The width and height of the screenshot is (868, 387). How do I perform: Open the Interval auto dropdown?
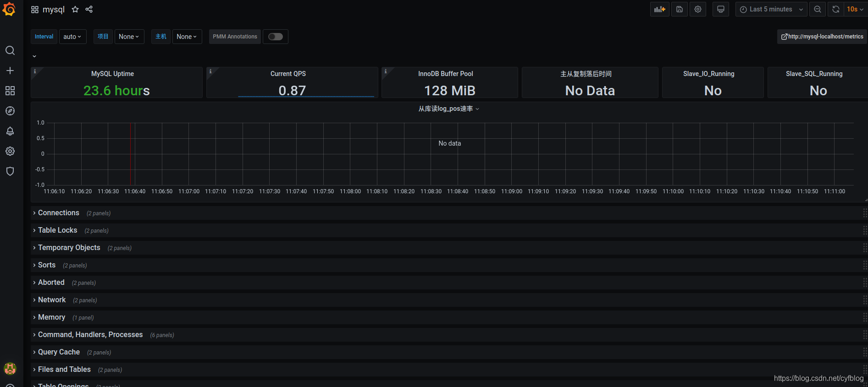click(x=73, y=37)
